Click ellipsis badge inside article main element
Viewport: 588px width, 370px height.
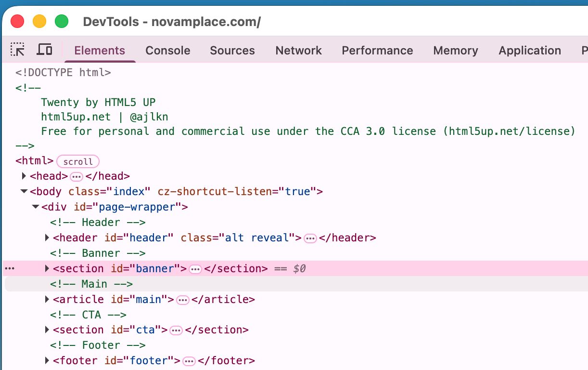[x=182, y=300]
